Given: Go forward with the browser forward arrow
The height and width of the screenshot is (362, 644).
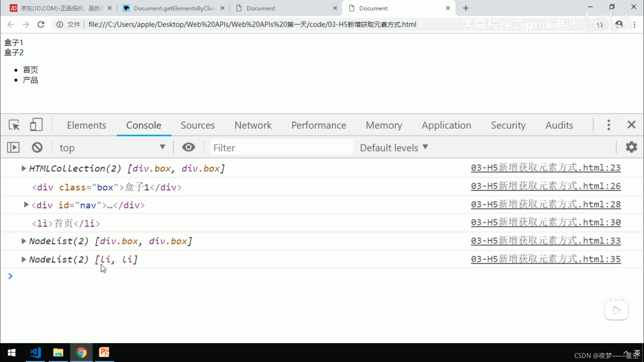Looking at the screenshot, I should tap(26, 24).
